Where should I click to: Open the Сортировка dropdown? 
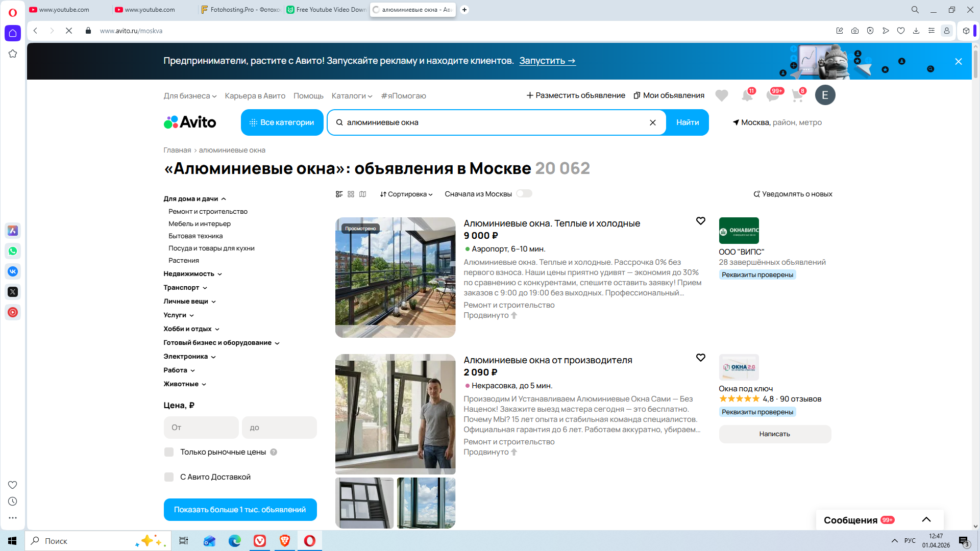tap(406, 194)
